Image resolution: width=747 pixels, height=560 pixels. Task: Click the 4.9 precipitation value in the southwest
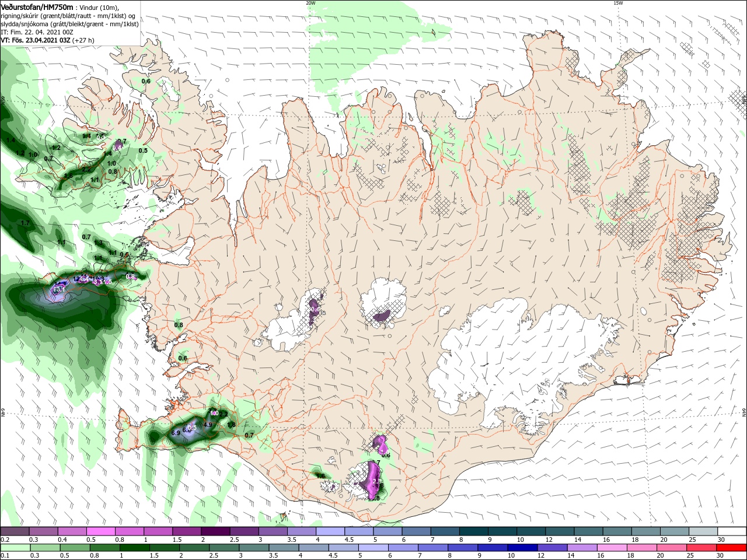pos(208,425)
